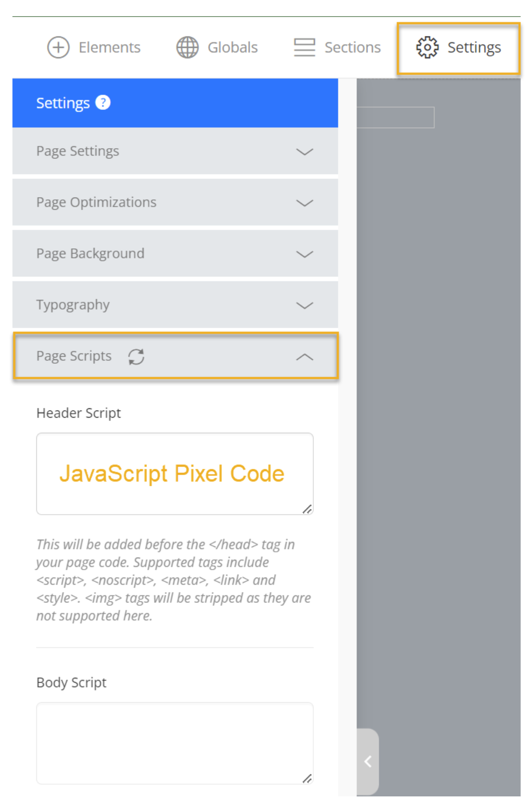Click the Globals globe icon

pos(188,47)
